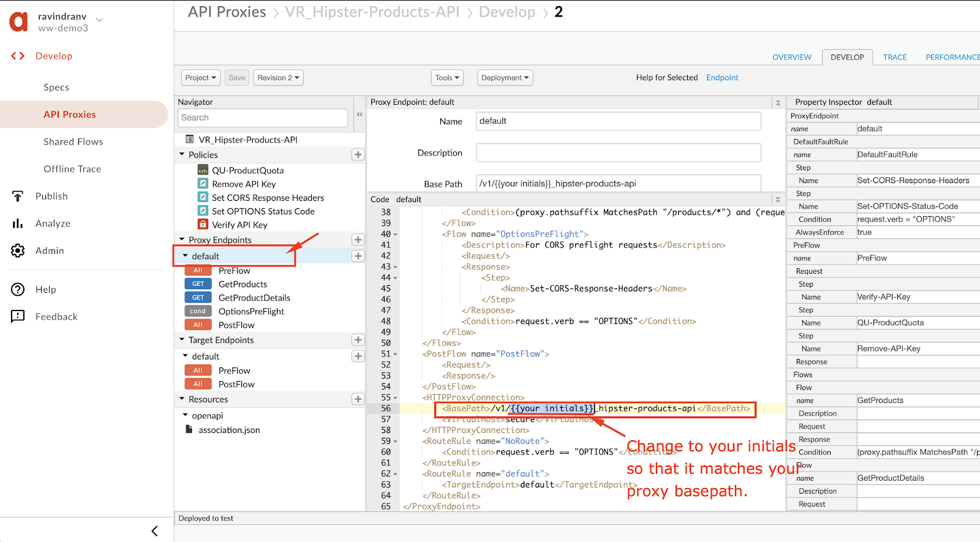Click the QU-ProductQuota policy icon

[x=203, y=170]
